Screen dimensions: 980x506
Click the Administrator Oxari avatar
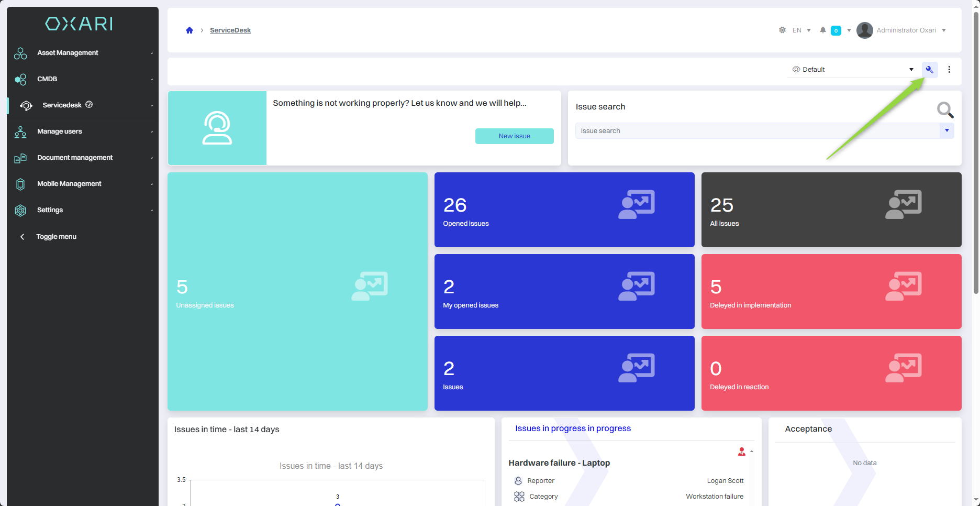pyautogui.click(x=865, y=30)
